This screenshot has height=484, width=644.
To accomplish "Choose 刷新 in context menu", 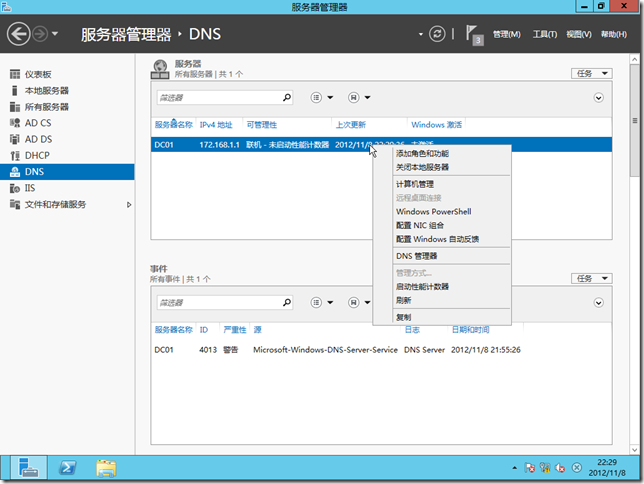I will coord(442,300).
